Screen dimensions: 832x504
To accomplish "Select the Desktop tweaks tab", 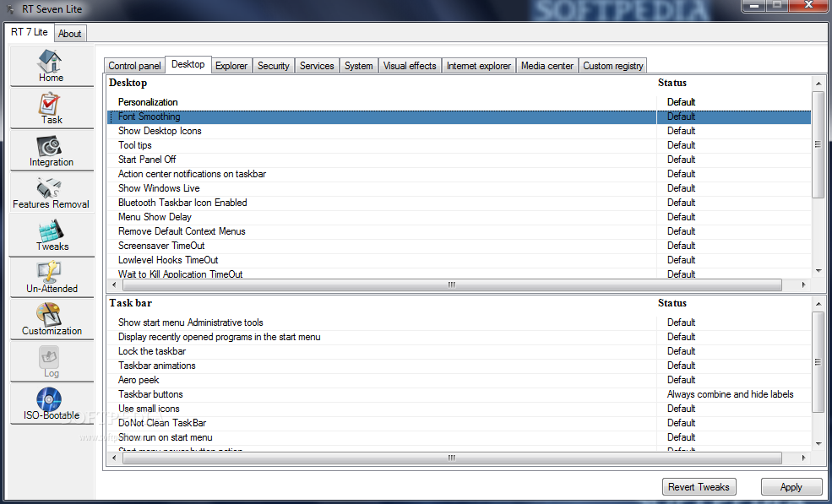I will [188, 64].
